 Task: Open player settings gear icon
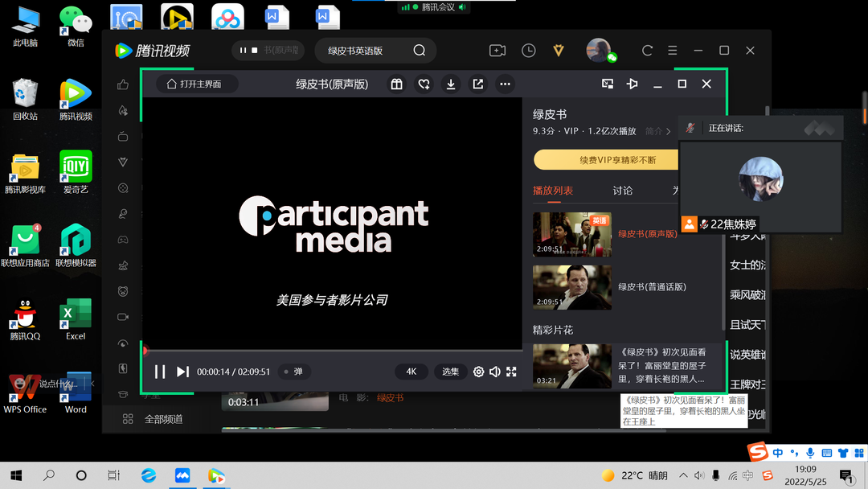[x=478, y=372]
